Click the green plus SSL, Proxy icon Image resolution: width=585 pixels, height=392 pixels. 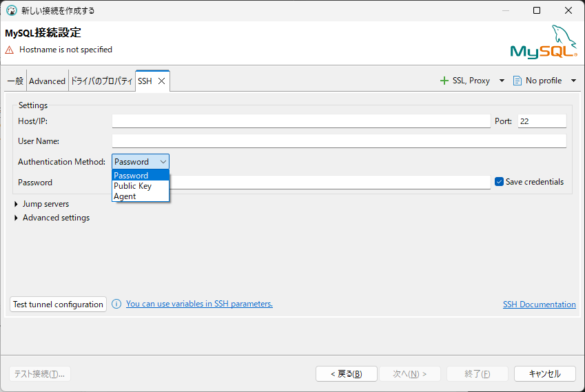(x=444, y=81)
